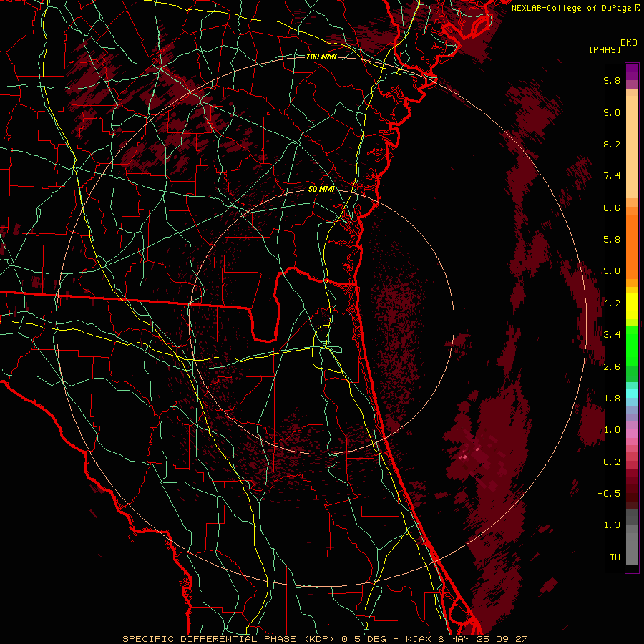644x644 pixels.
Task: Click the yellow segment of the color bar
Action: pyautogui.click(x=632, y=306)
